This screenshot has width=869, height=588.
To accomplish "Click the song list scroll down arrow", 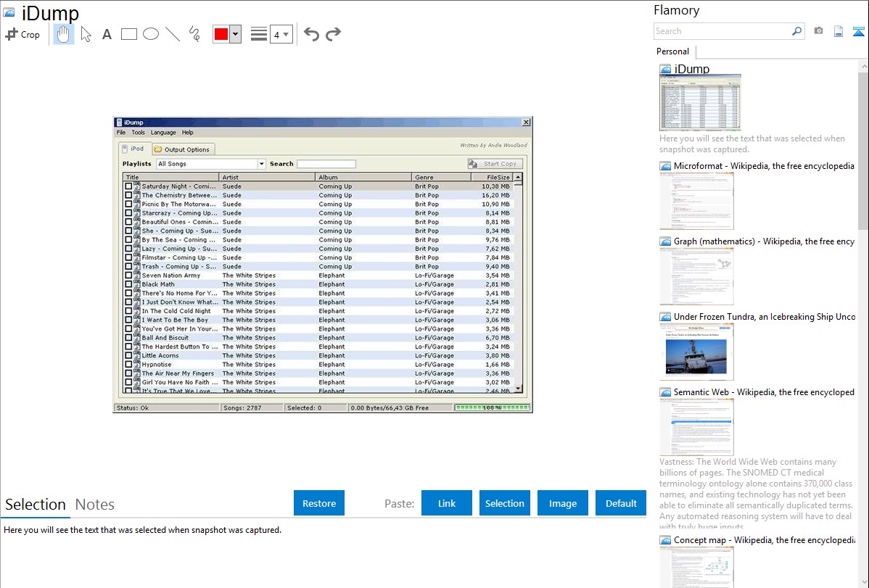I will pyautogui.click(x=518, y=389).
